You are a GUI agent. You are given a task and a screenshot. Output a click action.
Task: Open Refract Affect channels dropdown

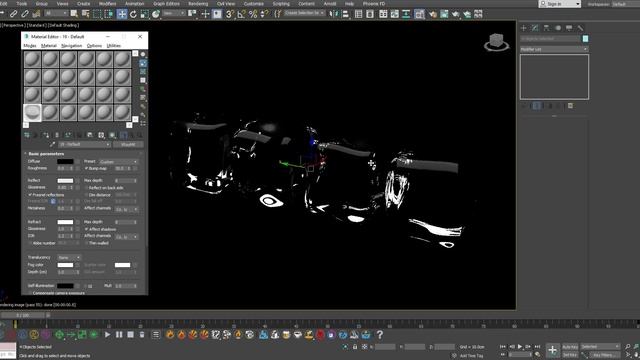click(127, 236)
